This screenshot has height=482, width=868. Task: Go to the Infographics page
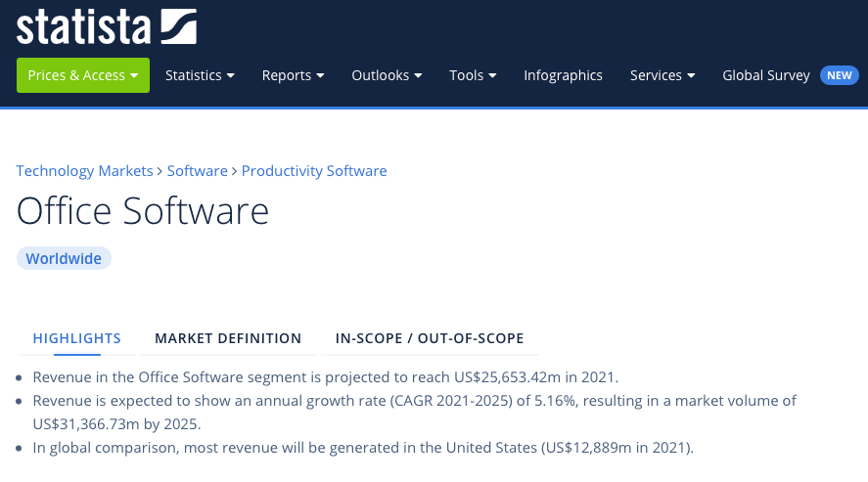pos(563,75)
